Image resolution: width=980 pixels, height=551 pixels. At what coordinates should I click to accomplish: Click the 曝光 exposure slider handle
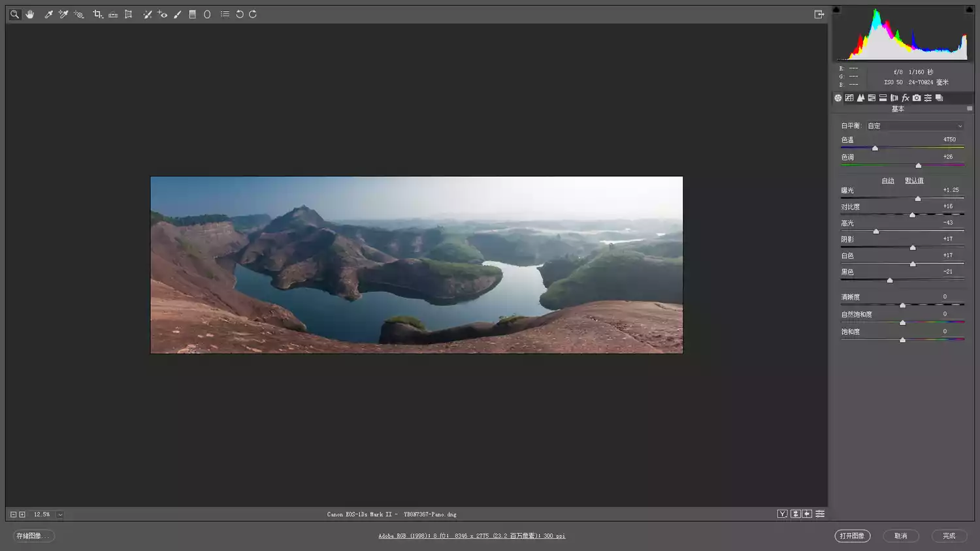click(x=918, y=198)
